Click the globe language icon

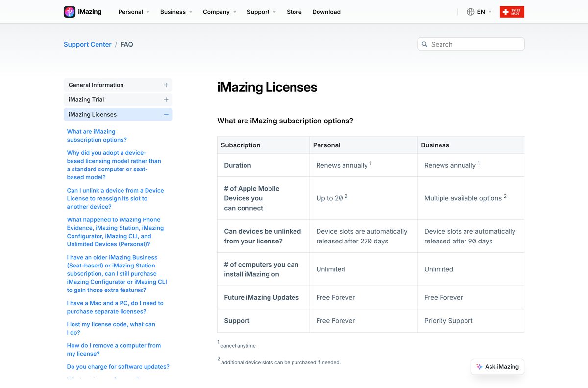[x=470, y=12]
